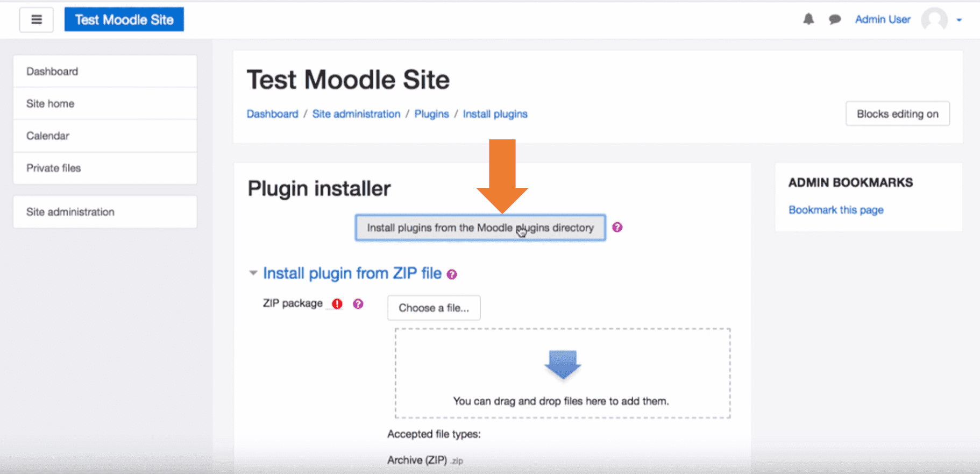Image resolution: width=980 pixels, height=474 pixels.
Task: Open the notifications bell icon
Action: click(808, 19)
